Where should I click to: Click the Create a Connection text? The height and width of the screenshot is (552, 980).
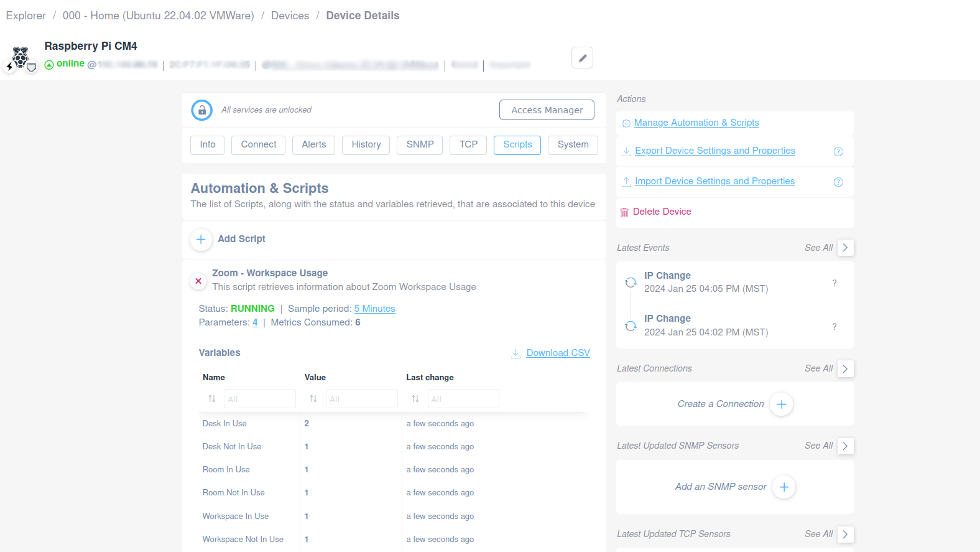coord(721,405)
